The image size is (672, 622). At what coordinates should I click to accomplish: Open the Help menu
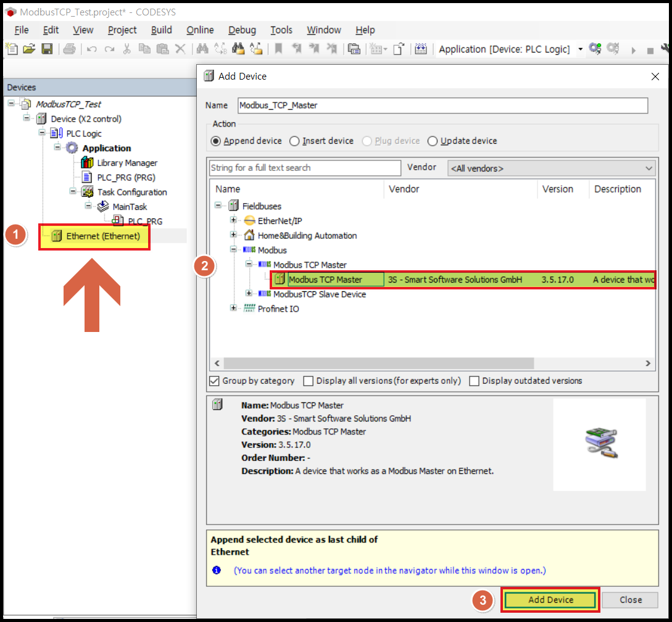pos(365,30)
